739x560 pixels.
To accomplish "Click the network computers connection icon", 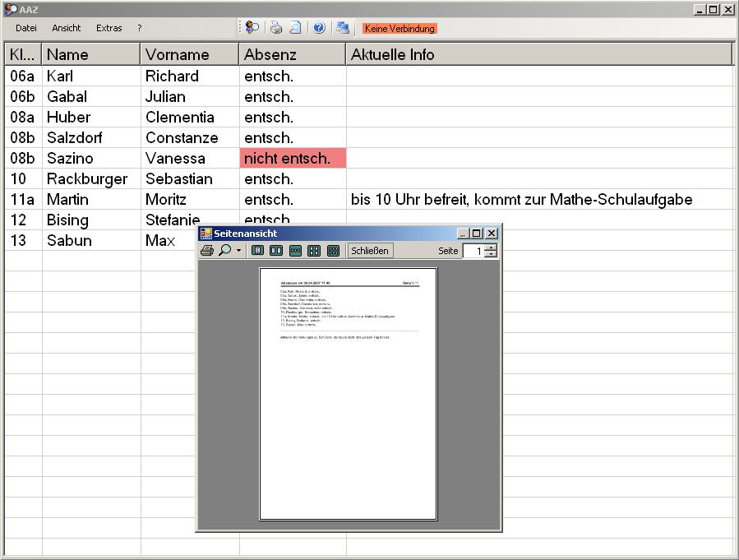I will 343,28.
